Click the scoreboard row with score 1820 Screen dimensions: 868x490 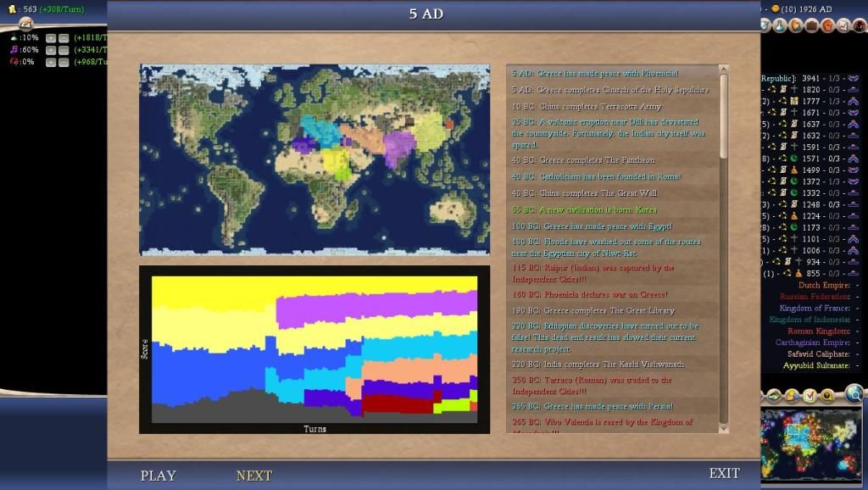810,90
